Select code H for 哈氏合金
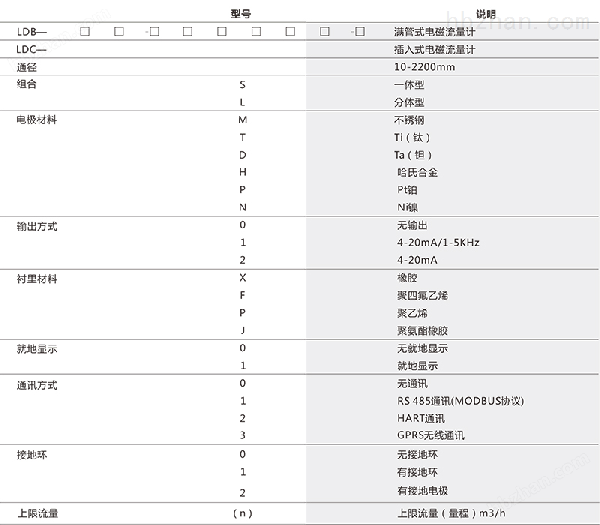The width and height of the screenshot is (600, 525). coord(243,172)
